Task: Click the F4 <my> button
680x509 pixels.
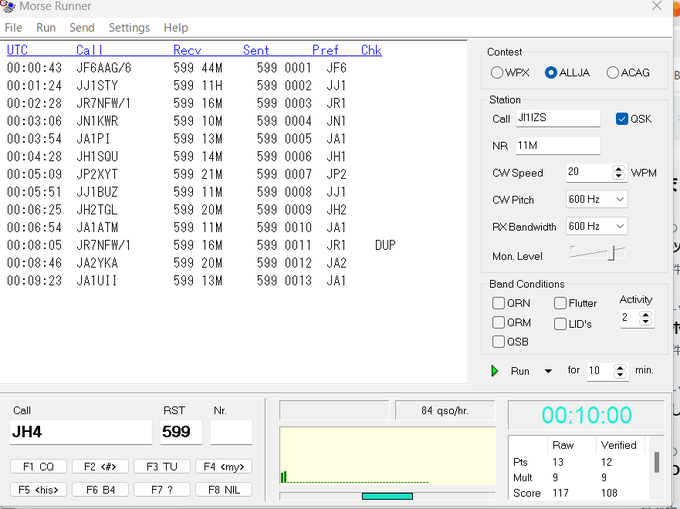Action: coord(224,467)
